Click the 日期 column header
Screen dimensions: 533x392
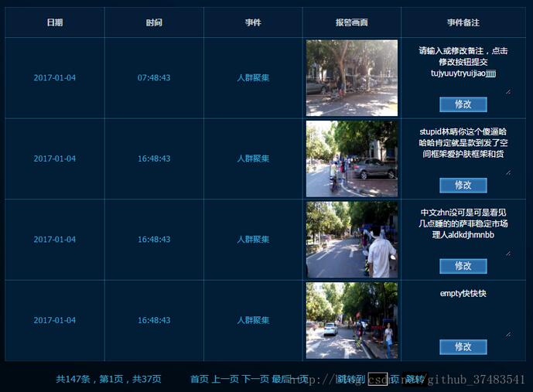[55, 23]
